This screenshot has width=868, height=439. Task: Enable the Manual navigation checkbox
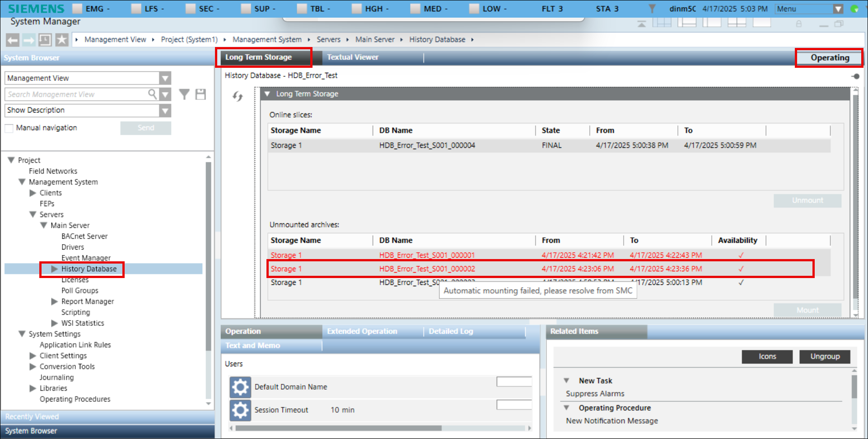9,128
